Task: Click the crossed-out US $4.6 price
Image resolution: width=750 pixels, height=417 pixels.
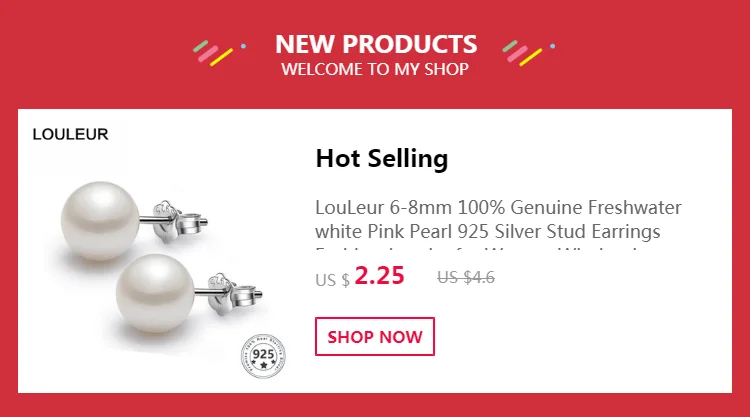Action: coord(466,277)
